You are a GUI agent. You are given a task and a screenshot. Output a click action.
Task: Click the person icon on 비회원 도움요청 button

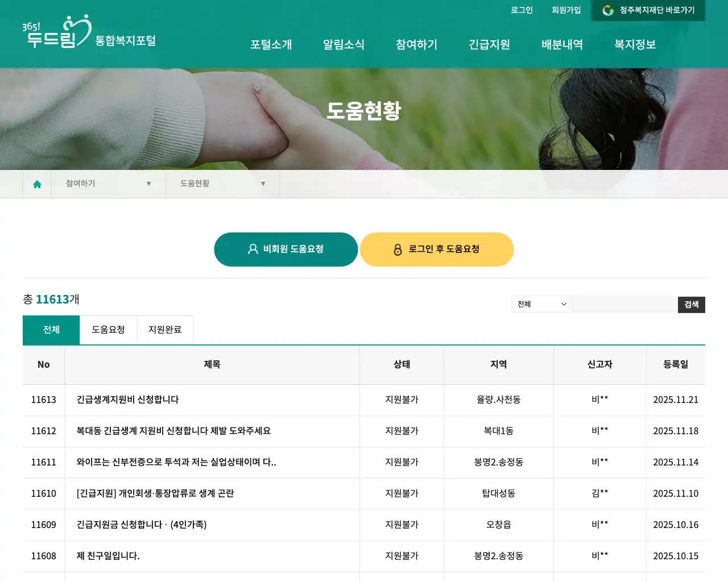(x=252, y=249)
